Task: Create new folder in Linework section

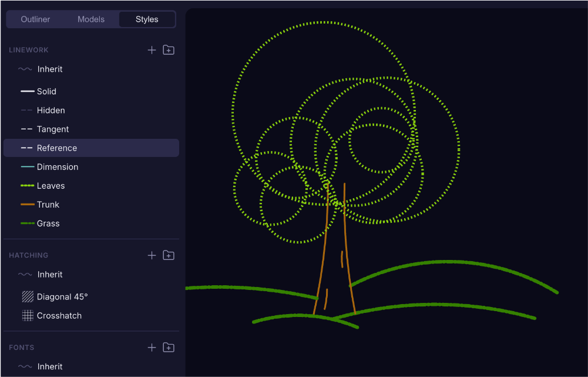Action: [x=169, y=50]
